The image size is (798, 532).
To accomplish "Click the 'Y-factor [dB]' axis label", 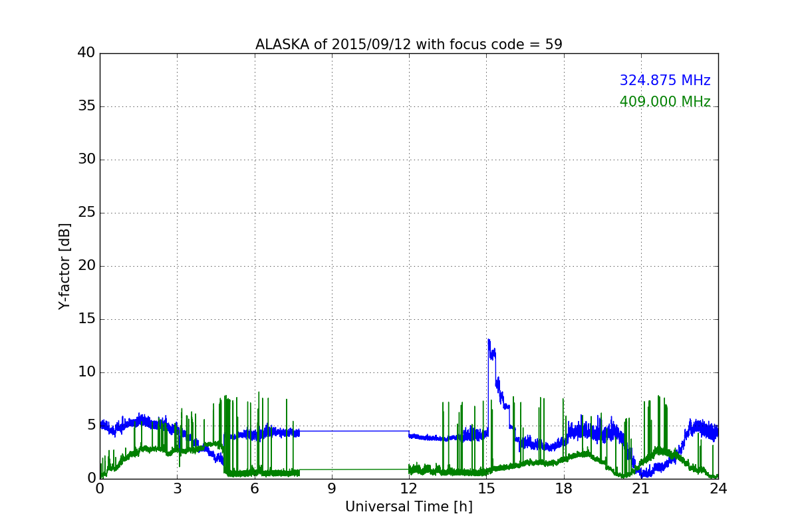I will pyautogui.click(x=65, y=266).
